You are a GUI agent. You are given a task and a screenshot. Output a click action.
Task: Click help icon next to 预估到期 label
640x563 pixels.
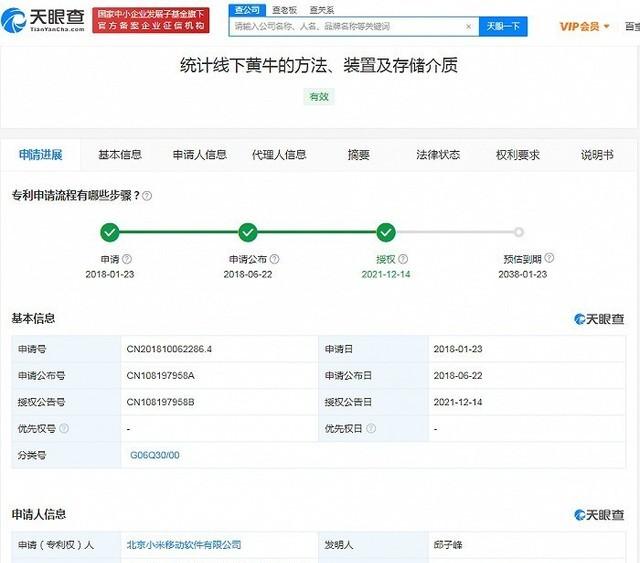(x=549, y=258)
